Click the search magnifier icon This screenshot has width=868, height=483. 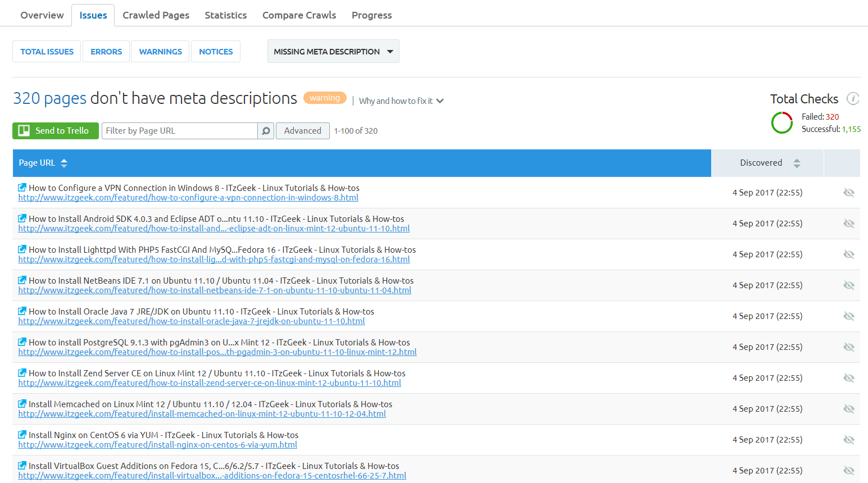[266, 131]
